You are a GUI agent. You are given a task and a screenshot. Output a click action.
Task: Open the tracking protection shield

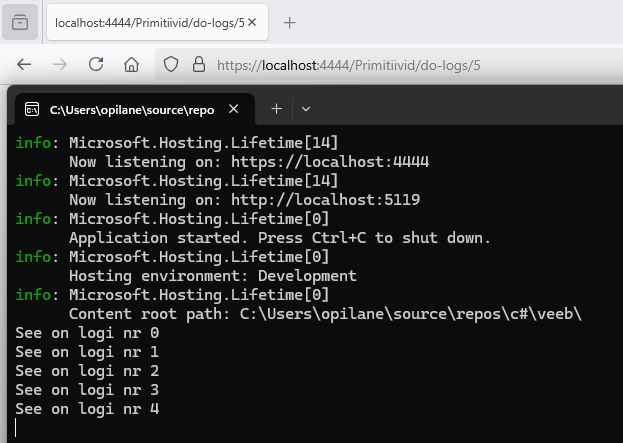click(x=171, y=64)
